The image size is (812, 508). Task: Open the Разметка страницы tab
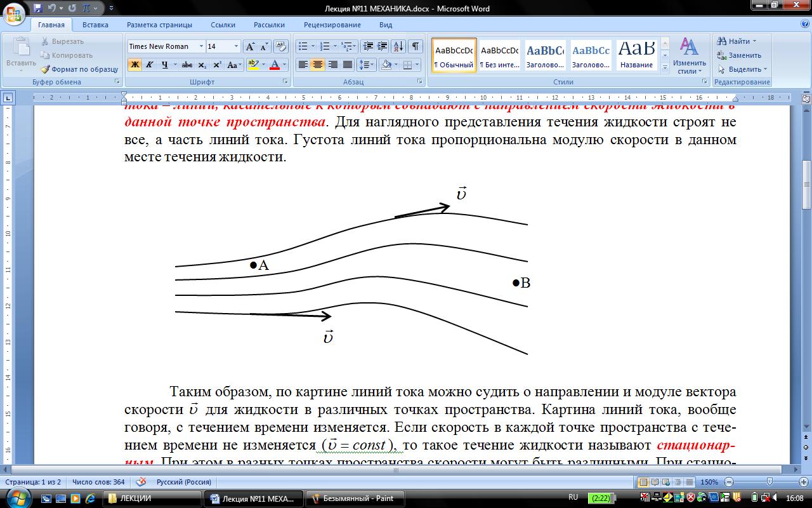tap(159, 25)
